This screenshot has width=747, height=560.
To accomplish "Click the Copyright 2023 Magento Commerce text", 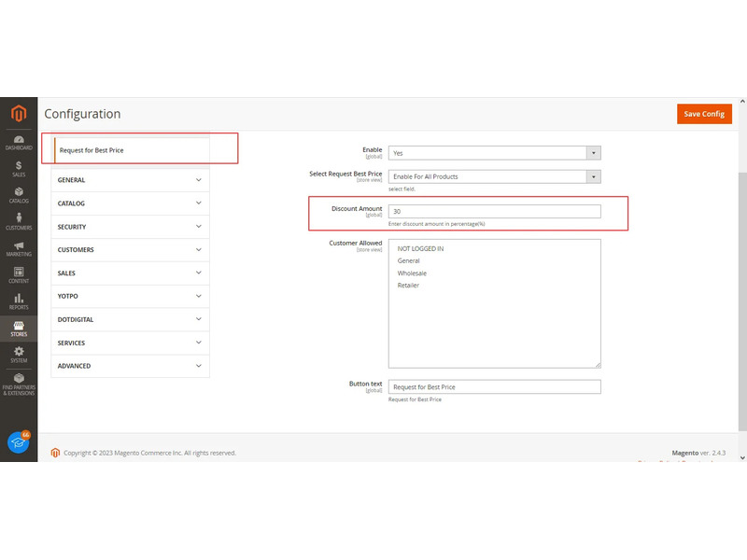I will [x=149, y=453].
